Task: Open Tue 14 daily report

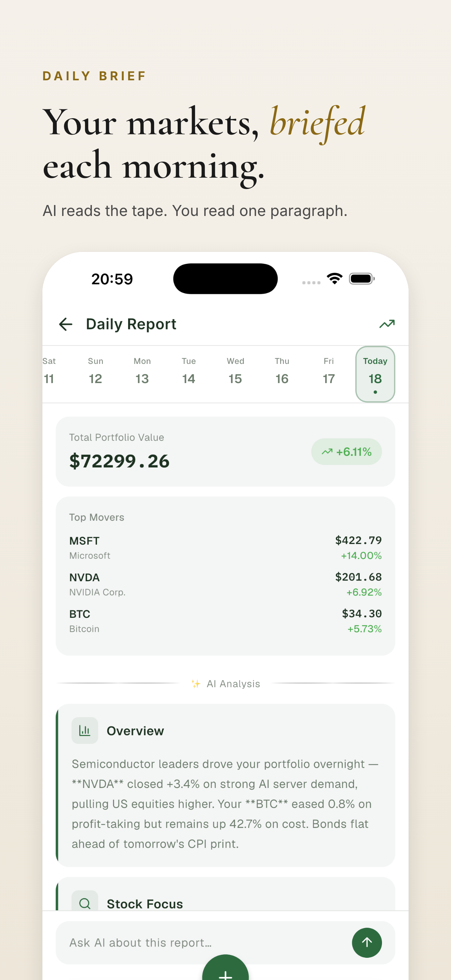Action: click(x=189, y=374)
